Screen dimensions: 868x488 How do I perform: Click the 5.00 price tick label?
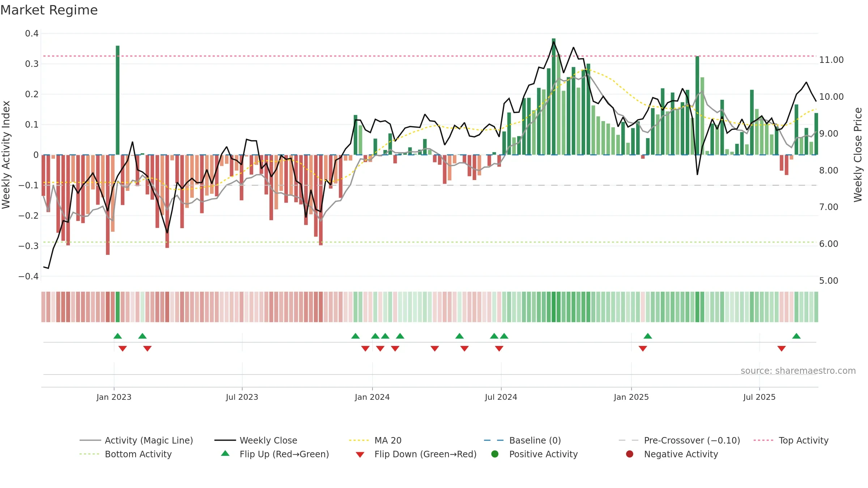pos(829,281)
